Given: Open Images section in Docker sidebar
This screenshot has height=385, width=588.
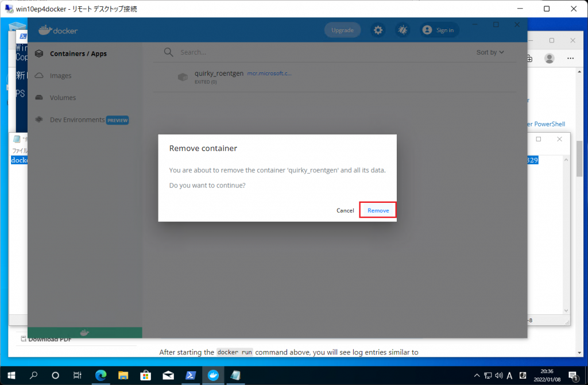Looking at the screenshot, I should click(61, 76).
